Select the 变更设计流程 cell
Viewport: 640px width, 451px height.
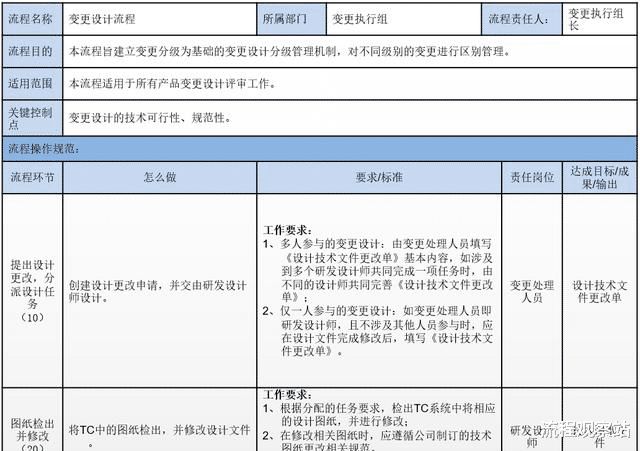click(x=160, y=19)
